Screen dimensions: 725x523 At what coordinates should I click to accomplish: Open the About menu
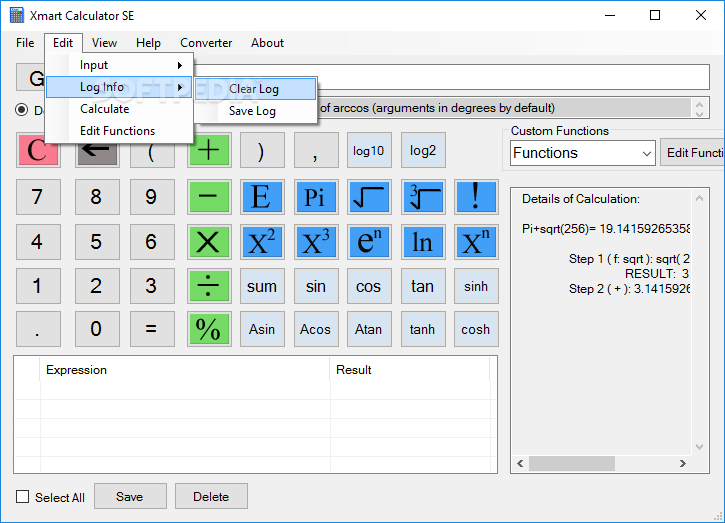(267, 43)
